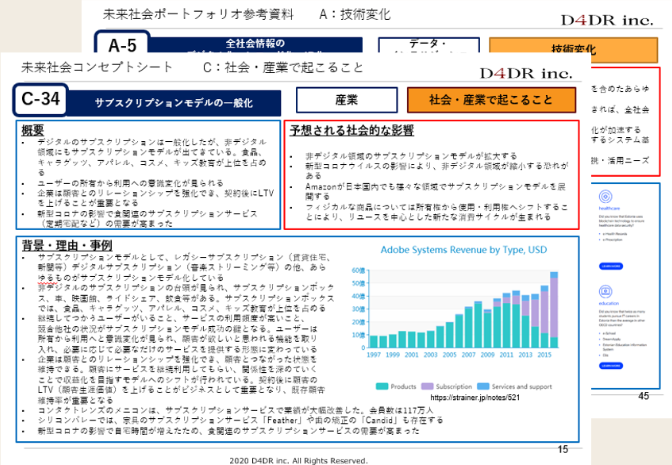This screenshot has width=672, height=465.
Task: Click the '1997' x-axis label on the chart
Action: pyautogui.click(x=374, y=354)
